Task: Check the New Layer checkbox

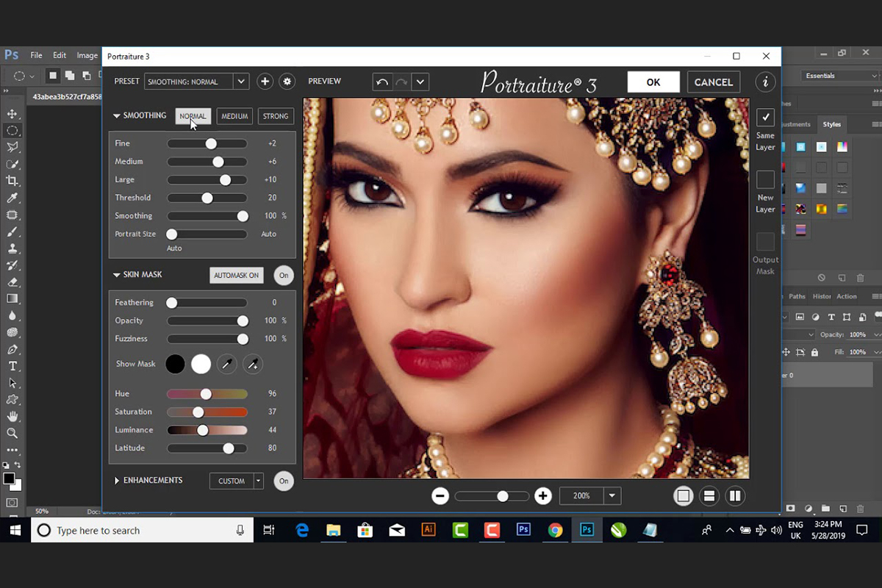Action: [765, 179]
